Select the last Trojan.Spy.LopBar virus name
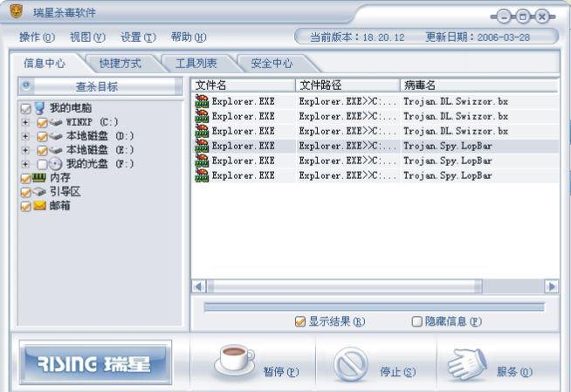The image size is (571, 392). pyautogui.click(x=448, y=175)
